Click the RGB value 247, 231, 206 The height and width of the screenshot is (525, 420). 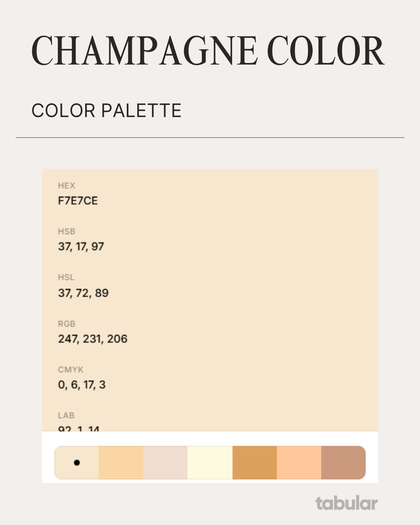[93, 339]
